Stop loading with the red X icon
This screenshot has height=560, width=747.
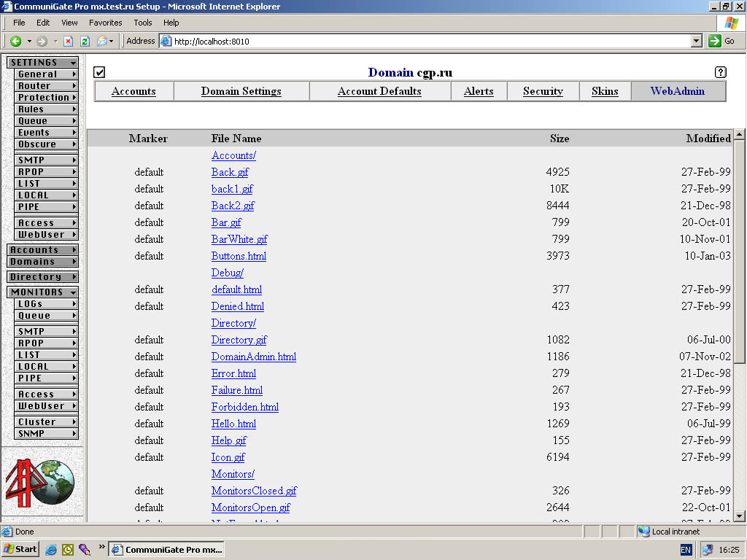68,42
